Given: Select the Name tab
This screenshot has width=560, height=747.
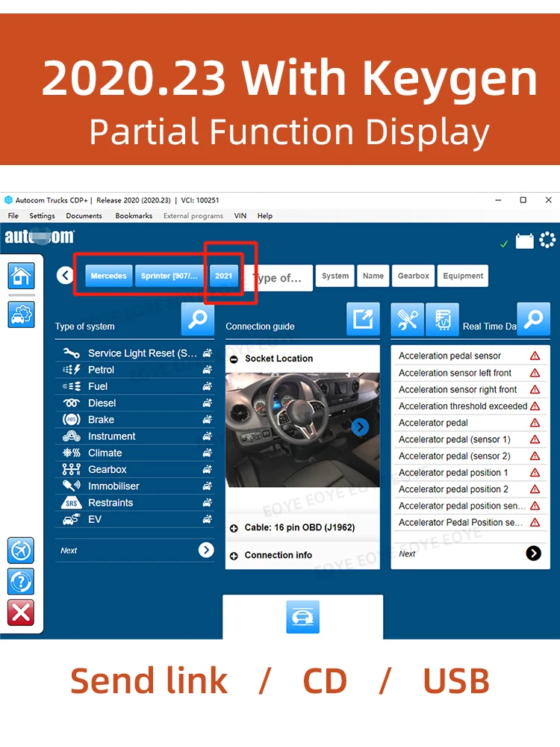Looking at the screenshot, I should click(x=373, y=276).
